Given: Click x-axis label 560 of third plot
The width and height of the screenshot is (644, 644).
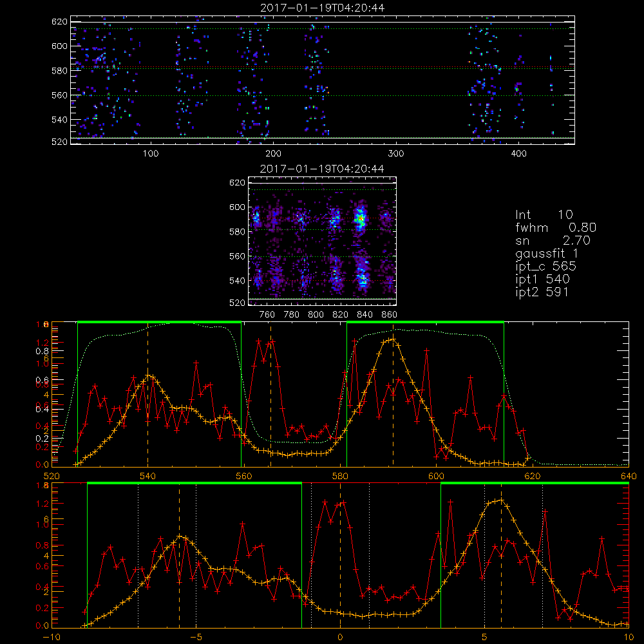Looking at the screenshot, I should point(244,477).
